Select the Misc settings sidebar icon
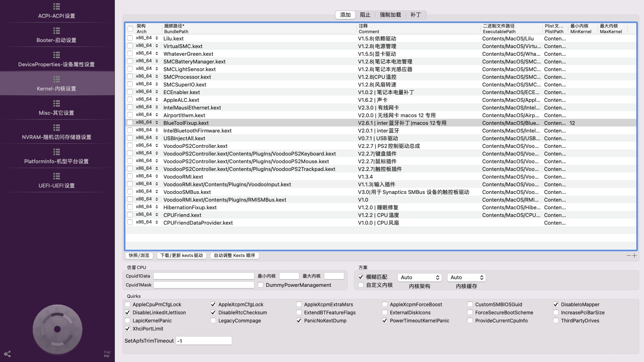The image size is (644, 362). 57,103
